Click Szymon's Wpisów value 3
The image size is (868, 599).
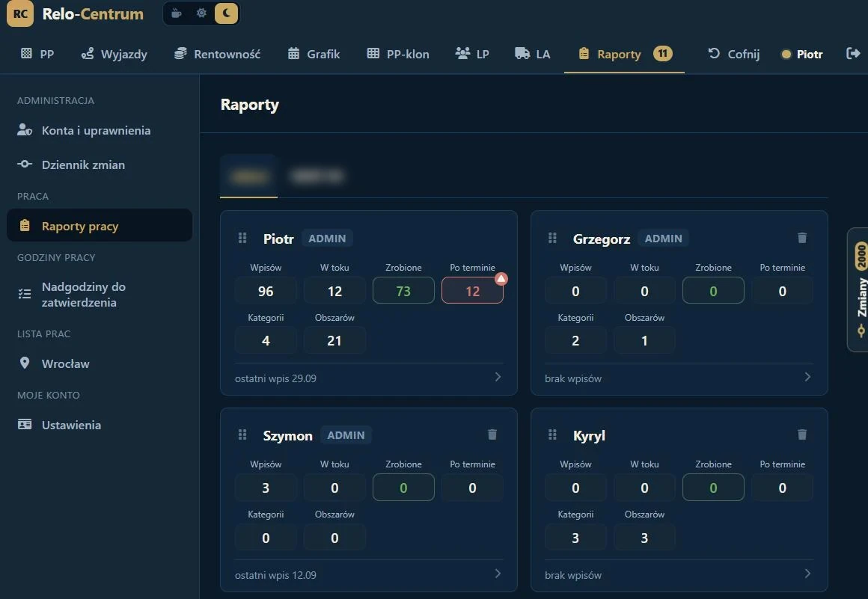coord(266,488)
